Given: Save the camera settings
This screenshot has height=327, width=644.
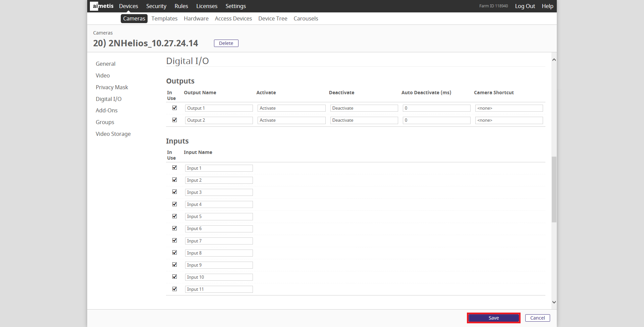Looking at the screenshot, I should (x=493, y=318).
